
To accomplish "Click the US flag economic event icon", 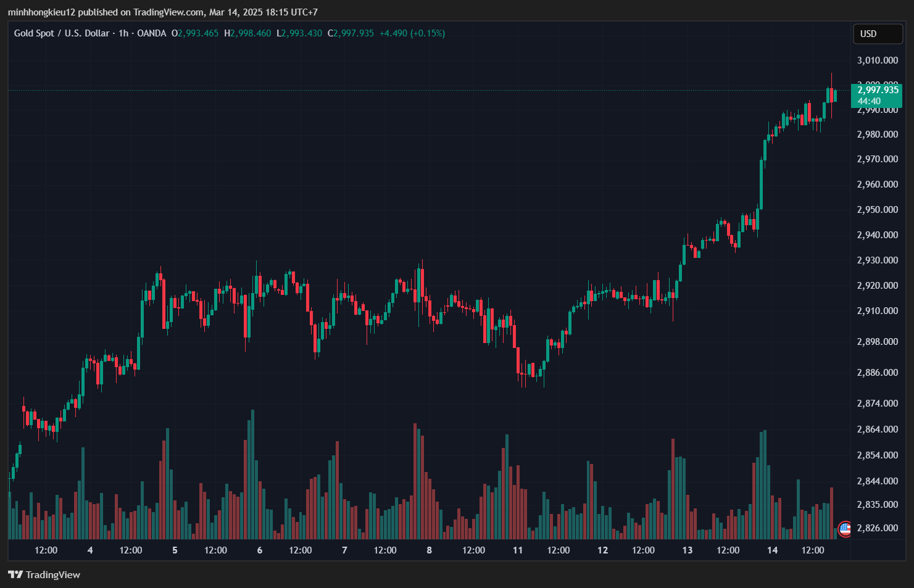I will (x=845, y=529).
